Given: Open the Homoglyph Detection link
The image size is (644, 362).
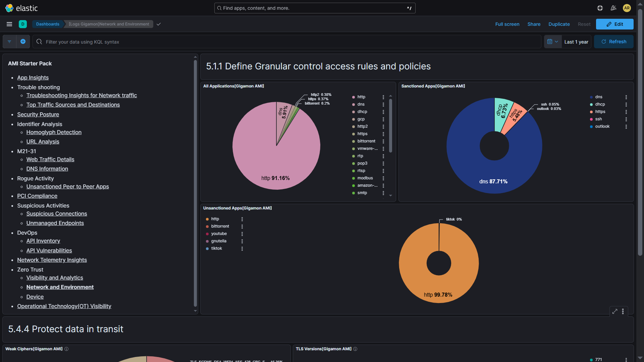Looking at the screenshot, I should (54, 132).
